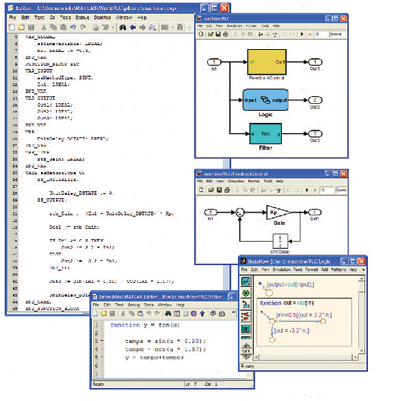400x401 pixels.
Task: Select the green History junction tool in Stateflow
Action: click(246, 293)
